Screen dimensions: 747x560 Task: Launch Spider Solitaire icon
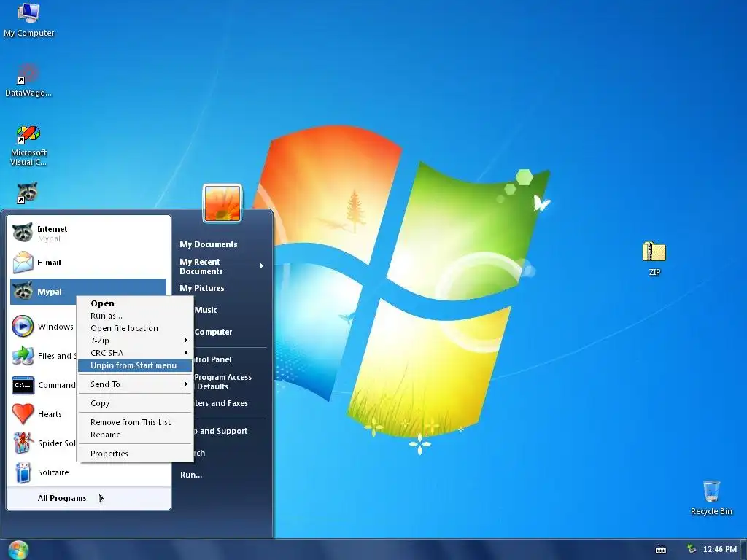23,443
